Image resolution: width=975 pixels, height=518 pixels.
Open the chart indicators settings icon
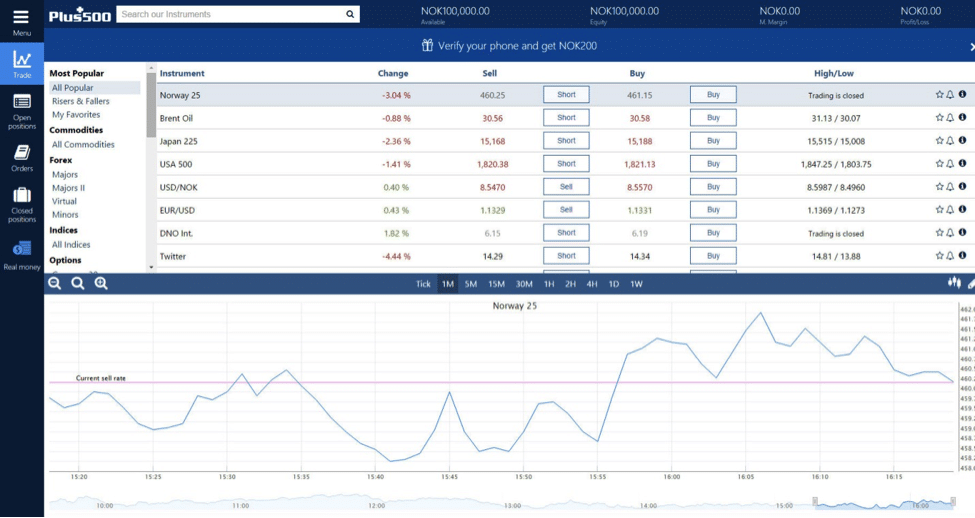point(954,283)
